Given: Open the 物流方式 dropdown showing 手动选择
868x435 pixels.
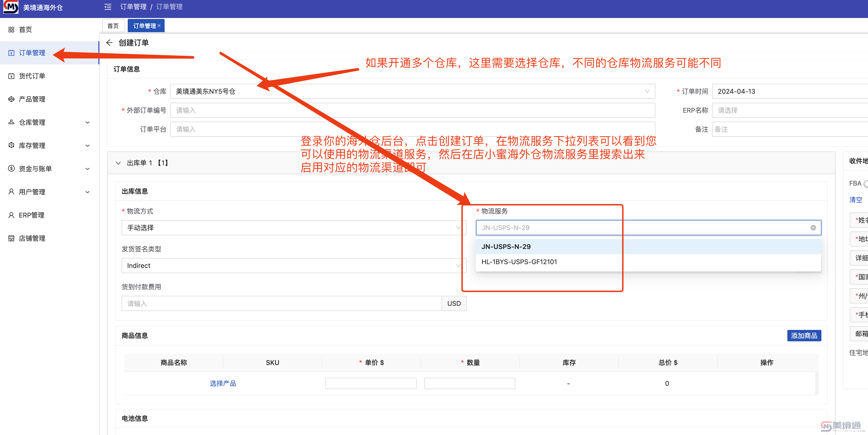Looking at the screenshot, I should (x=294, y=228).
